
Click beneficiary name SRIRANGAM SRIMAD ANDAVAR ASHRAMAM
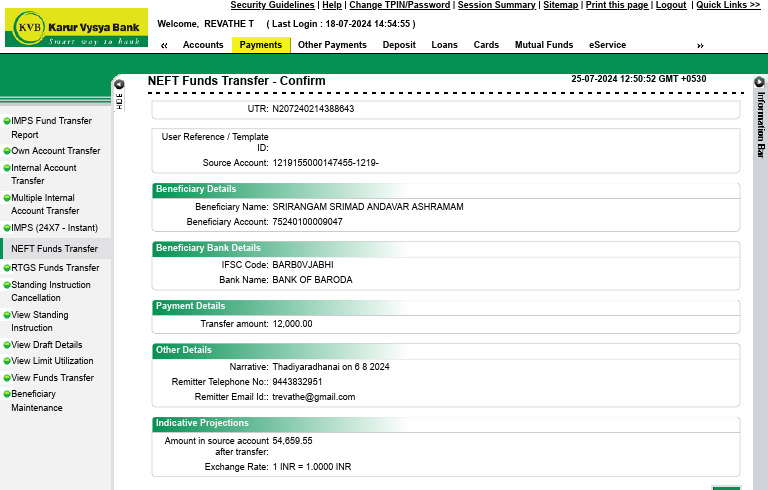click(368, 207)
